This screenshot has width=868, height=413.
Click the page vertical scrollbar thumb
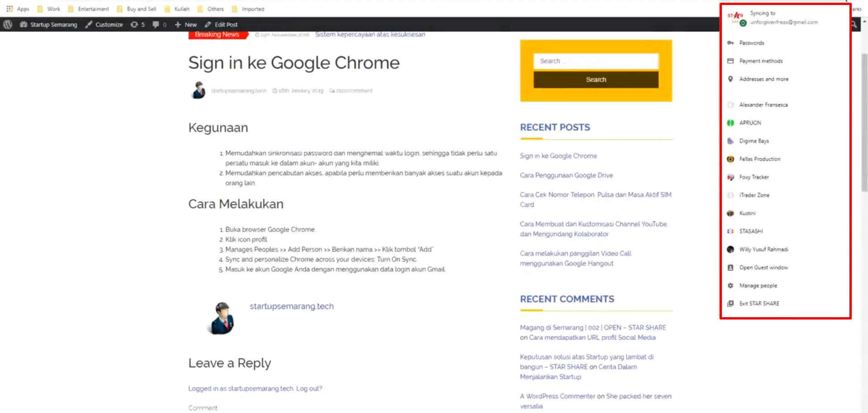pos(864,123)
